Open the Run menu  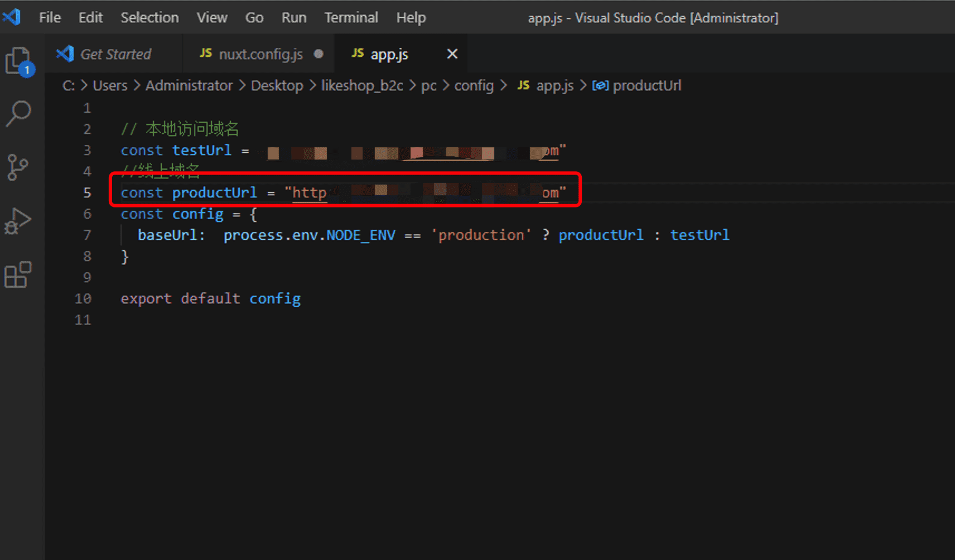(x=294, y=18)
